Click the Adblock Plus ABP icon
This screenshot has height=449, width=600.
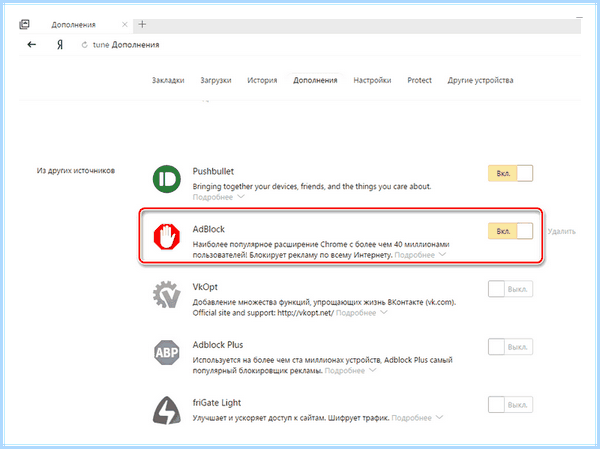click(x=167, y=353)
